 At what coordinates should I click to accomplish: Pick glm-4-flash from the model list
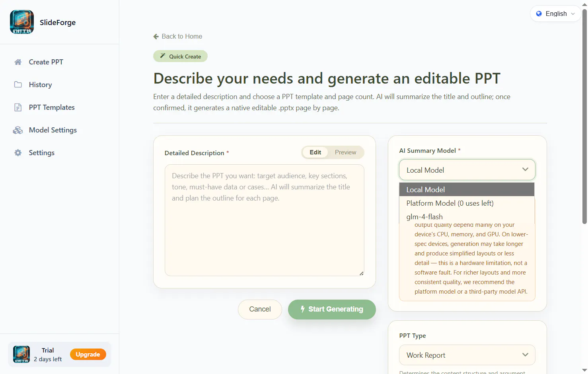click(467, 217)
